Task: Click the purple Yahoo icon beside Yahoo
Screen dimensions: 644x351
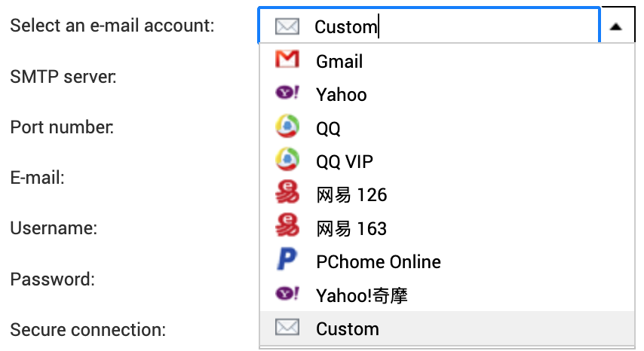Action: point(287,93)
